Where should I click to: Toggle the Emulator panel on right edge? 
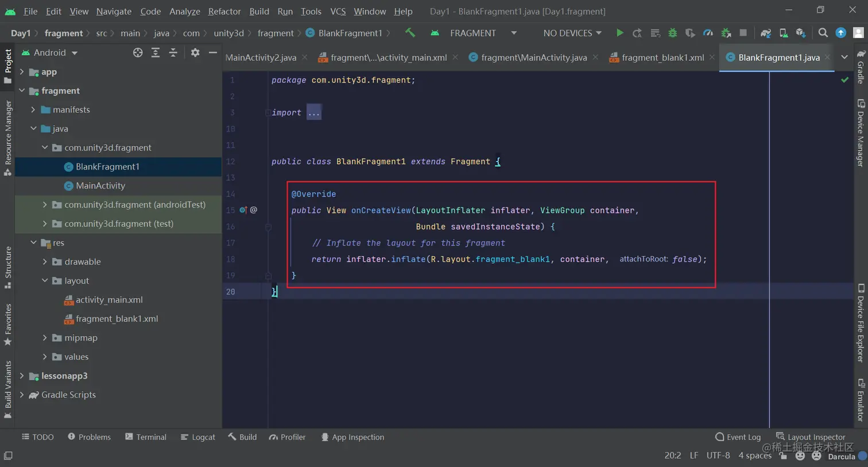pyautogui.click(x=861, y=400)
